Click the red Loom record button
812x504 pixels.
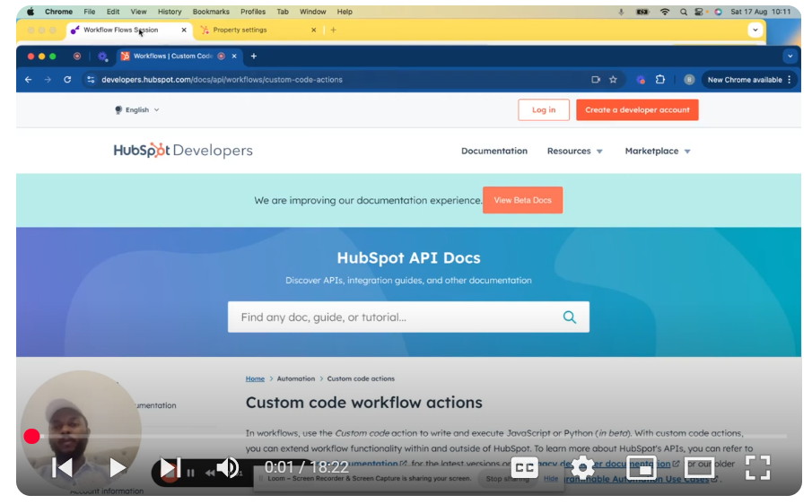coord(169,474)
